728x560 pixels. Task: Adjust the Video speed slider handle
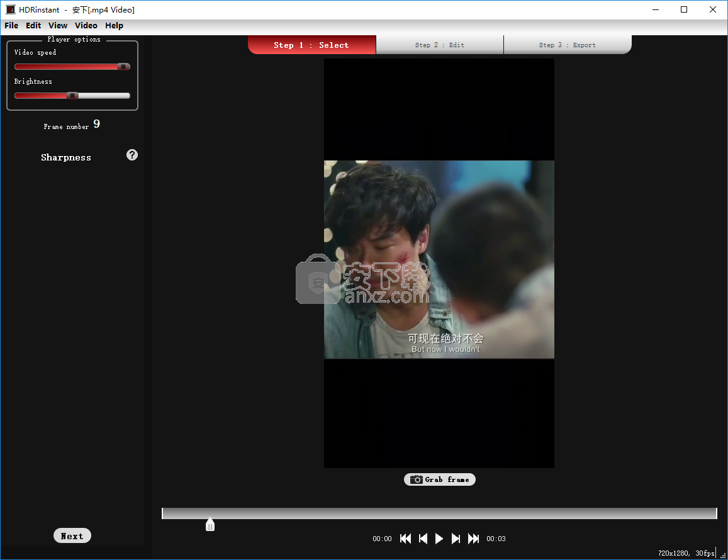123,67
